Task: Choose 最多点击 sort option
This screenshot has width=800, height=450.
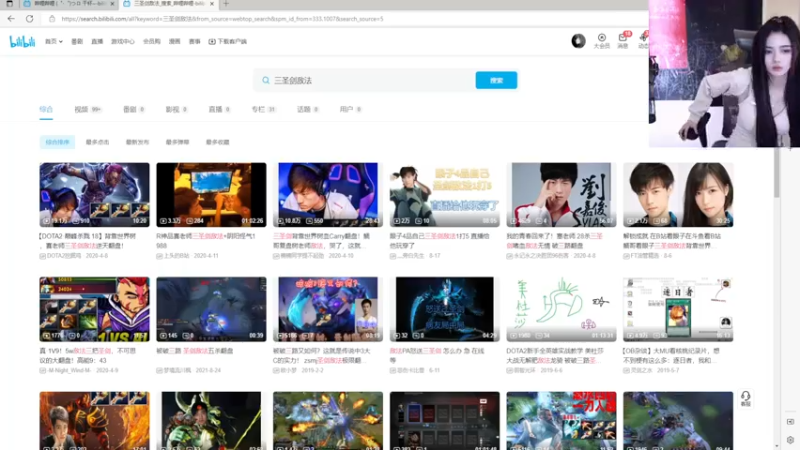Action: [x=97, y=142]
